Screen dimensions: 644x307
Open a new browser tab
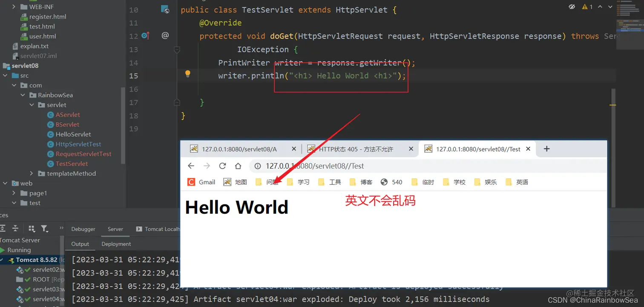[547, 149]
